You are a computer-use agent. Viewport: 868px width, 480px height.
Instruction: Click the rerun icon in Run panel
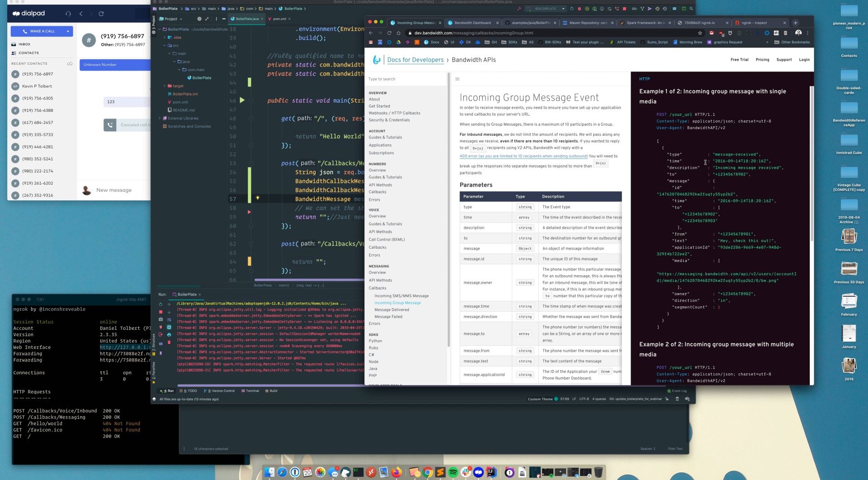(x=160, y=304)
